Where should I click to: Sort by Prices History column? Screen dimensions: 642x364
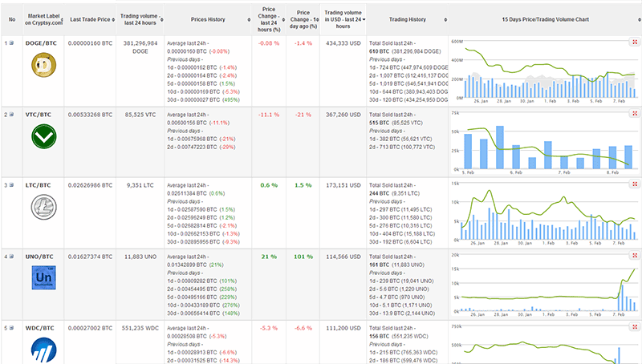pyautogui.click(x=208, y=19)
